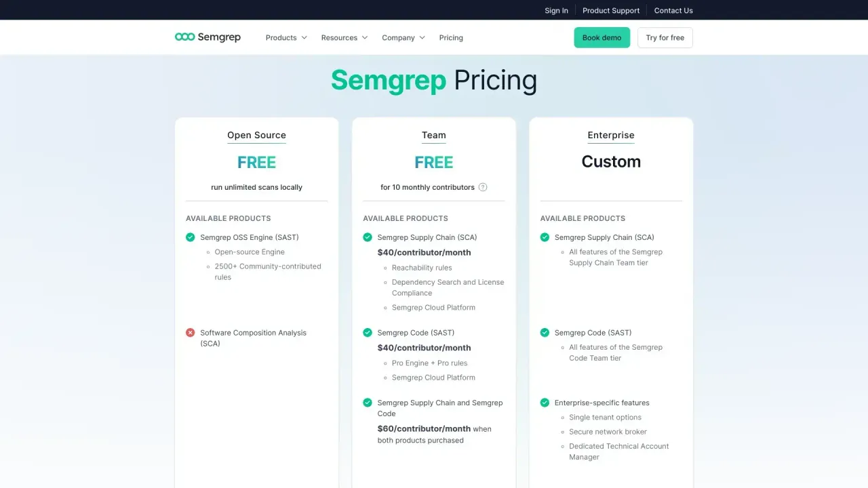Screen dimensions: 868x488
Task: Click the Book demo button
Action: click(x=601, y=37)
